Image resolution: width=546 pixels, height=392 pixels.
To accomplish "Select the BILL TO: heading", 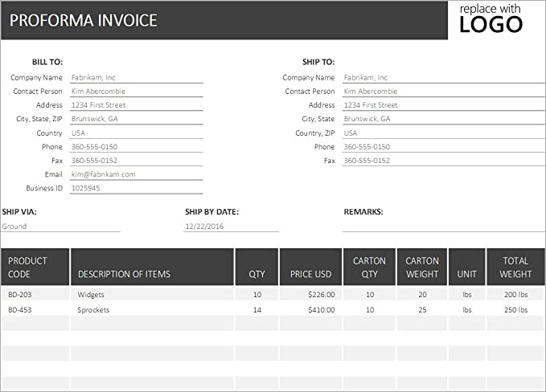I will point(47,62).
